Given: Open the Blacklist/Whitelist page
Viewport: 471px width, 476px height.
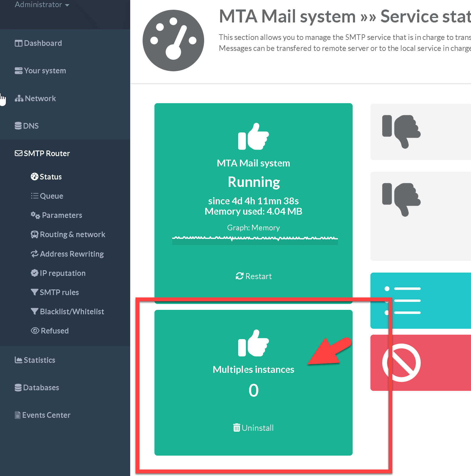Looking at the screenshot, I should (x=72, y=312).
